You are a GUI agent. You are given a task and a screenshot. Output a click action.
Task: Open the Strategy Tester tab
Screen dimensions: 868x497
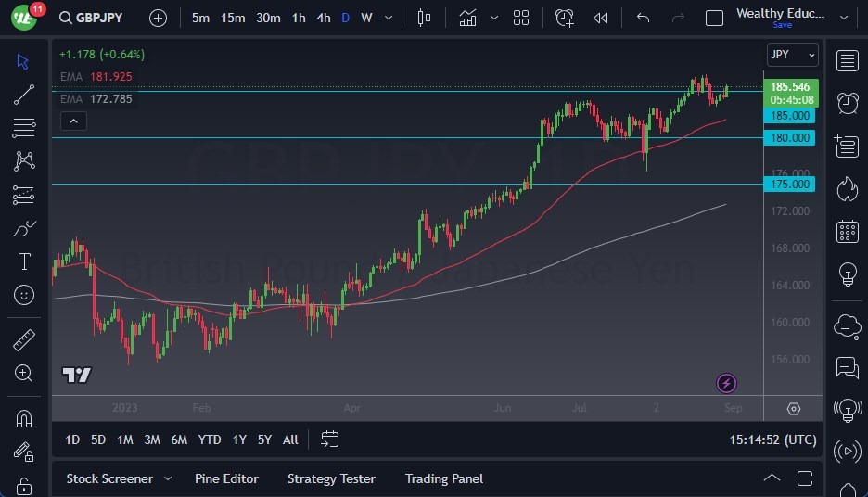331,478
